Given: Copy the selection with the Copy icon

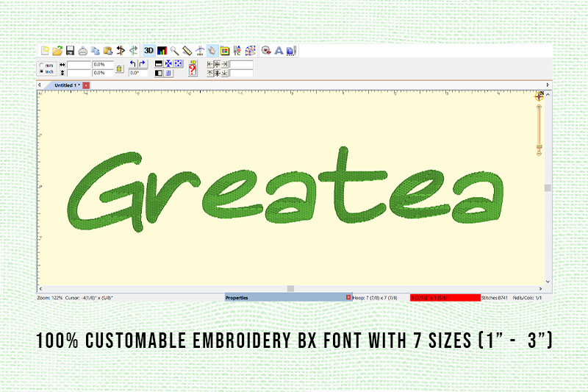Looking at the screenshot, I should click(96, 51).
